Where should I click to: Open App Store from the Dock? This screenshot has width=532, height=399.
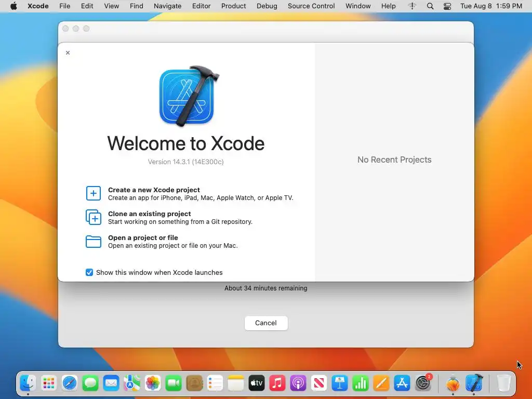point(402,383)
